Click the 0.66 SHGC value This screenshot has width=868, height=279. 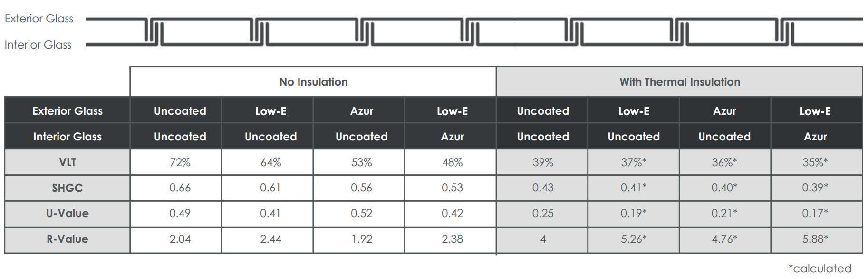[180, 188]
